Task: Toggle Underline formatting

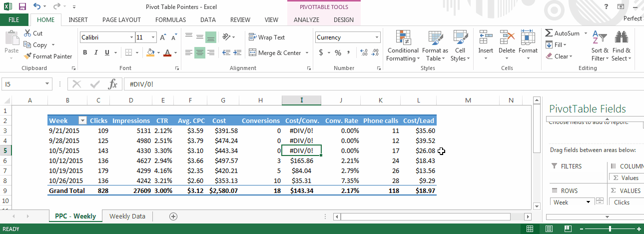Action: click(106, 52)
